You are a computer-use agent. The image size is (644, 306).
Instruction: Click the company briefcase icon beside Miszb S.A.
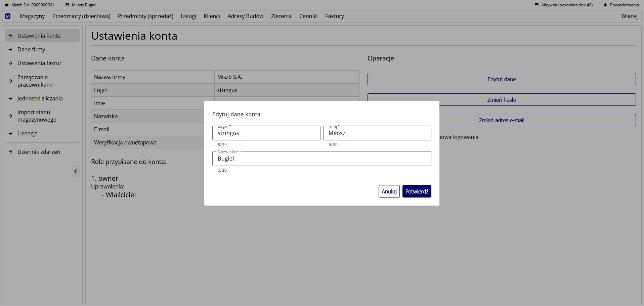tap(7, 5)
